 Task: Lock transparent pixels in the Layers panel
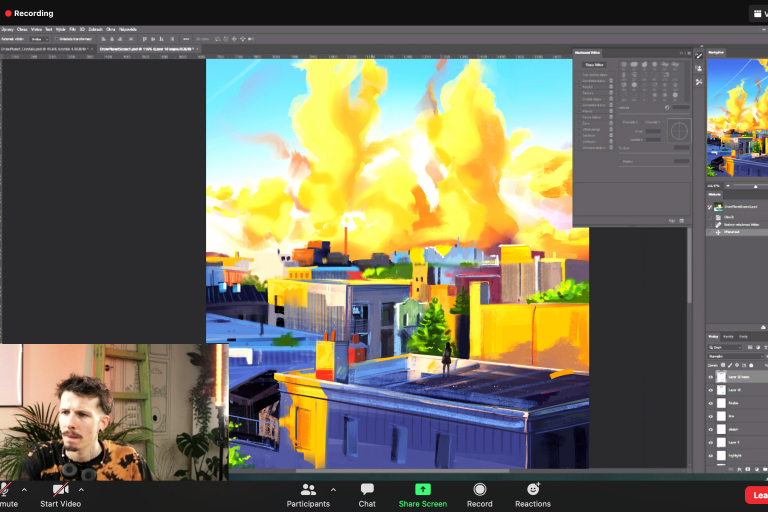point(723,365)
